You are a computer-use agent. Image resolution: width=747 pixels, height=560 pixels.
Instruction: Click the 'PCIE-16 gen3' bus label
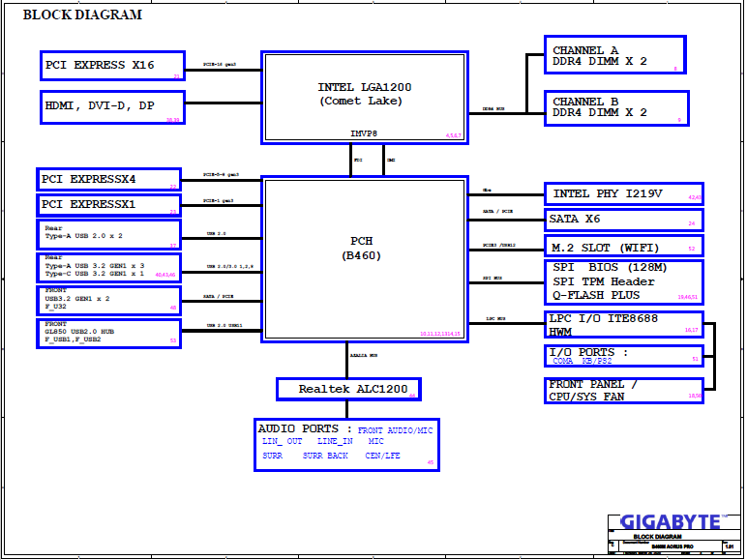click(220, 64)
